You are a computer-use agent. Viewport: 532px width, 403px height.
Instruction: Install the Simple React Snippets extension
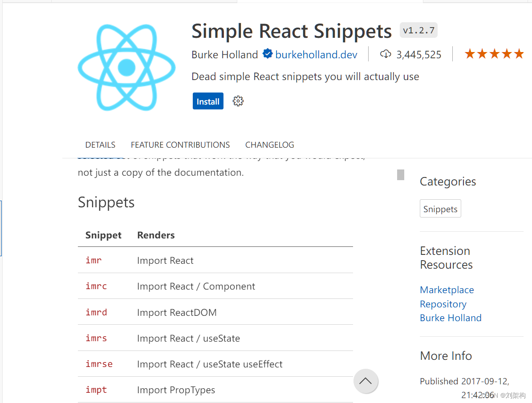click(208, 101)
